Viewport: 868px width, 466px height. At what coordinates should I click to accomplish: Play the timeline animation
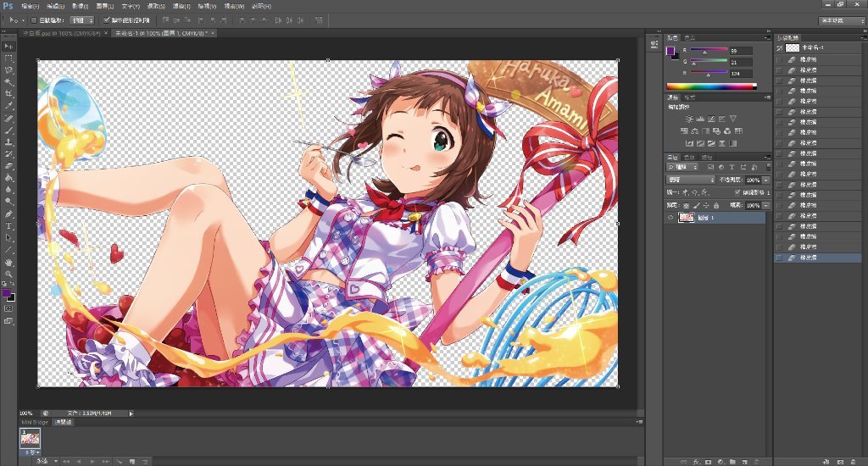92,461
